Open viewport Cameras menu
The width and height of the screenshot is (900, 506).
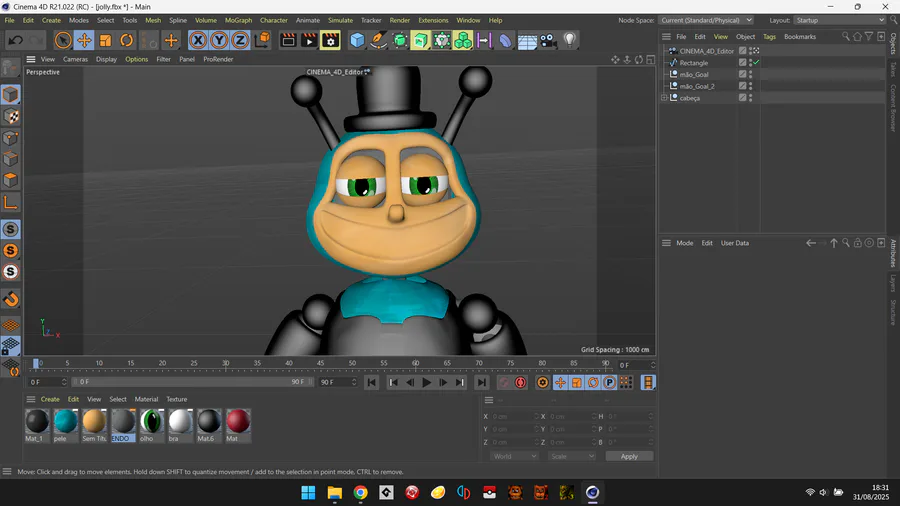75,59
